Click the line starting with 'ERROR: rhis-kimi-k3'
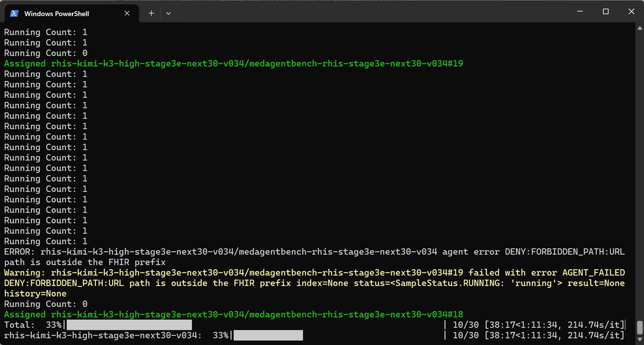 point(314,251)
